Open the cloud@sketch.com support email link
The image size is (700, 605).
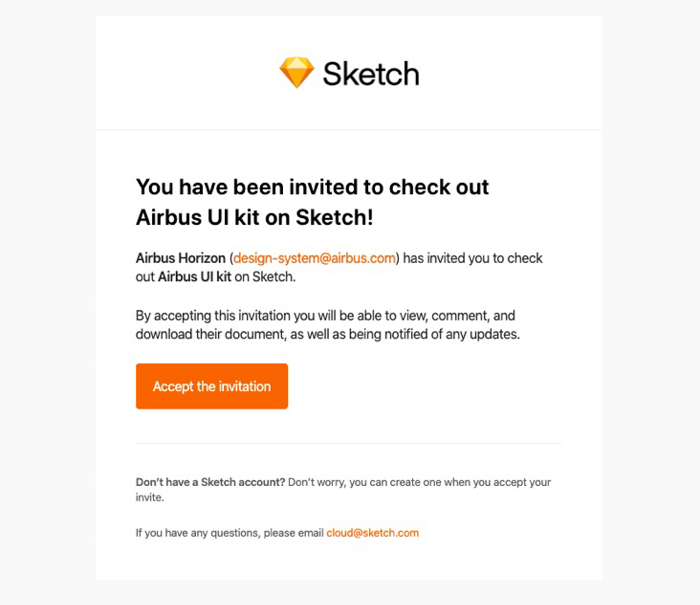pyautogui.click(x=372, y=533)
